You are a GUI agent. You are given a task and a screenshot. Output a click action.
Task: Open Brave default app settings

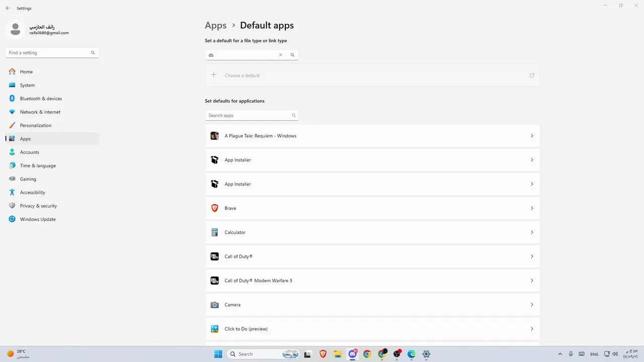click(372, 208)
